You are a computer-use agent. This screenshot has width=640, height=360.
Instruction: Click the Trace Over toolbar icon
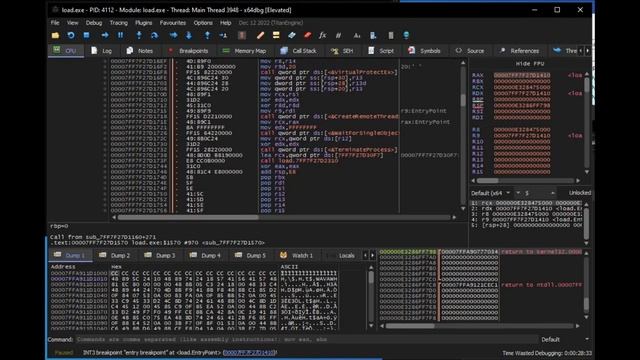[x=189, y=36]
